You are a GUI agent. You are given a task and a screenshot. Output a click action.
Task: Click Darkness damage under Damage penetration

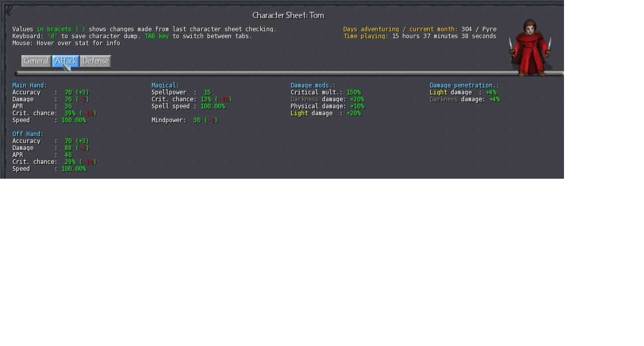pos(465,99)
